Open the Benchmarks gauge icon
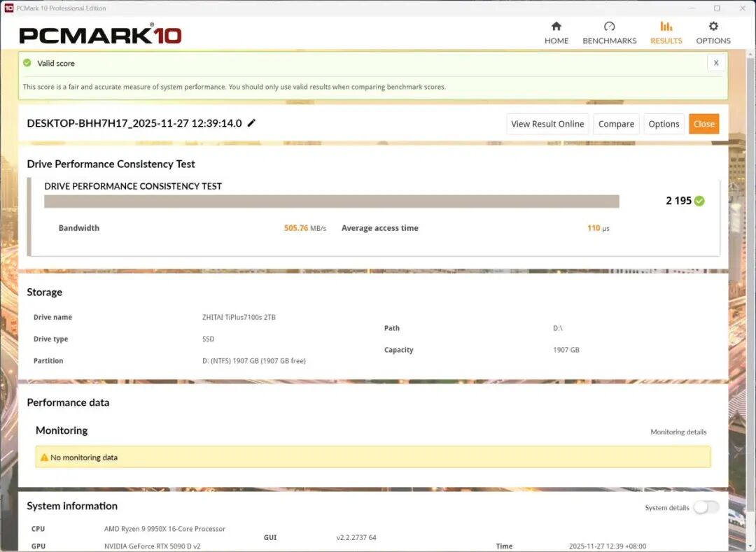The width and height of the screenshot is (756, 552). 609,27
